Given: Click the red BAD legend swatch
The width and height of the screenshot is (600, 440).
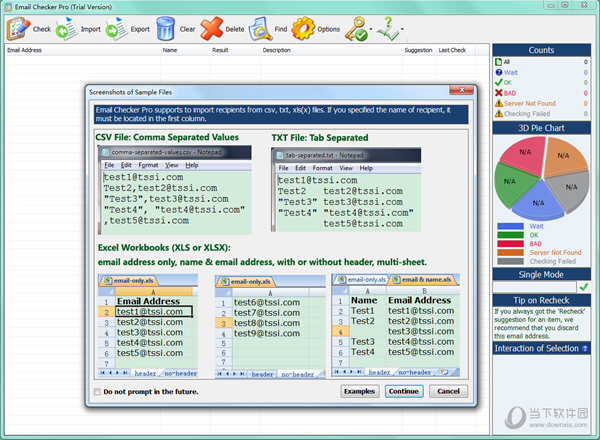Looking at the screenshot, I should pyautogui.click(x=510, y=244).
